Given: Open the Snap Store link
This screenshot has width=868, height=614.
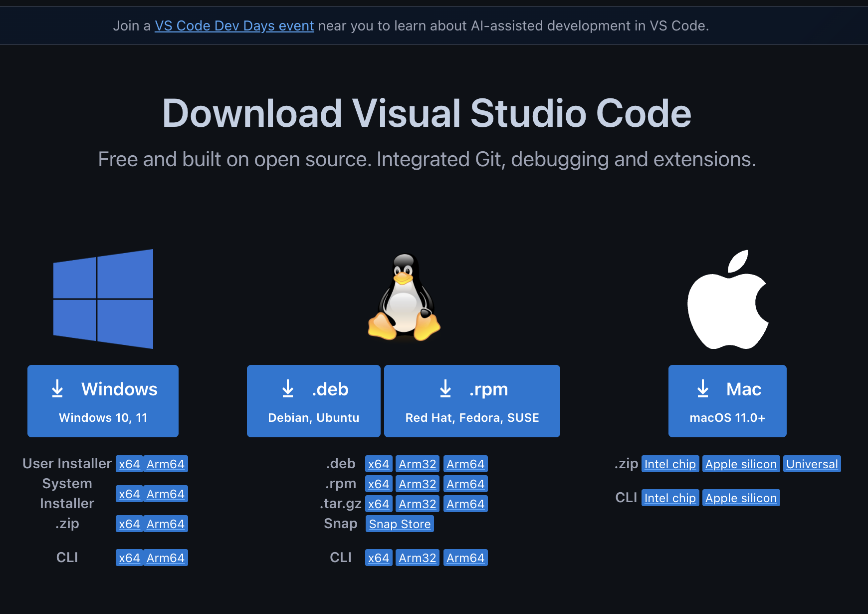Looking at the screenshot, I should [x=400, y=524].
